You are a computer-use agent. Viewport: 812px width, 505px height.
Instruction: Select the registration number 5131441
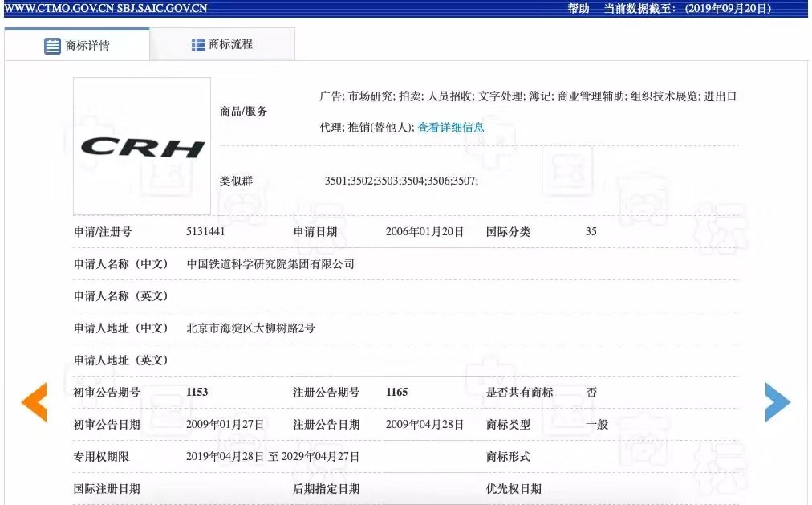(205, 231)
